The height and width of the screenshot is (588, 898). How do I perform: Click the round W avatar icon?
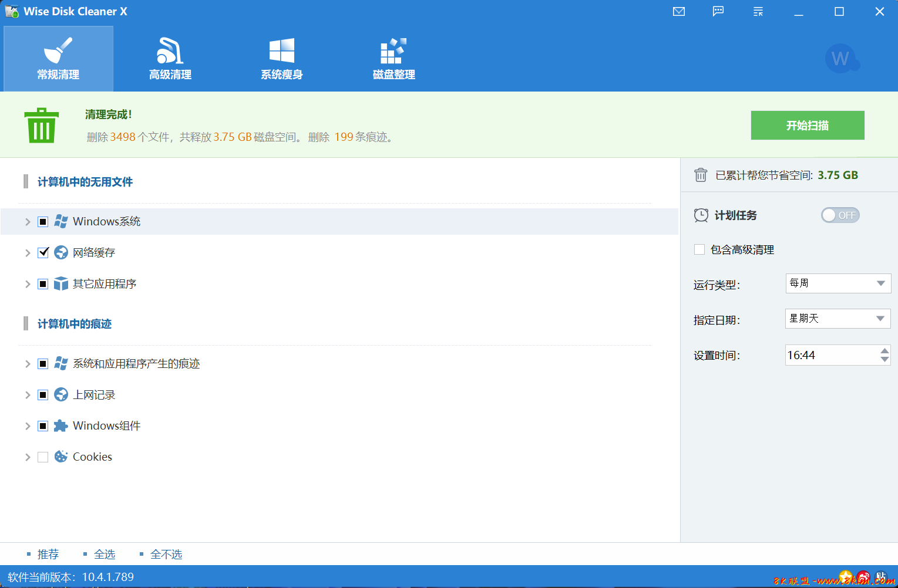click(x=841, y=59)
